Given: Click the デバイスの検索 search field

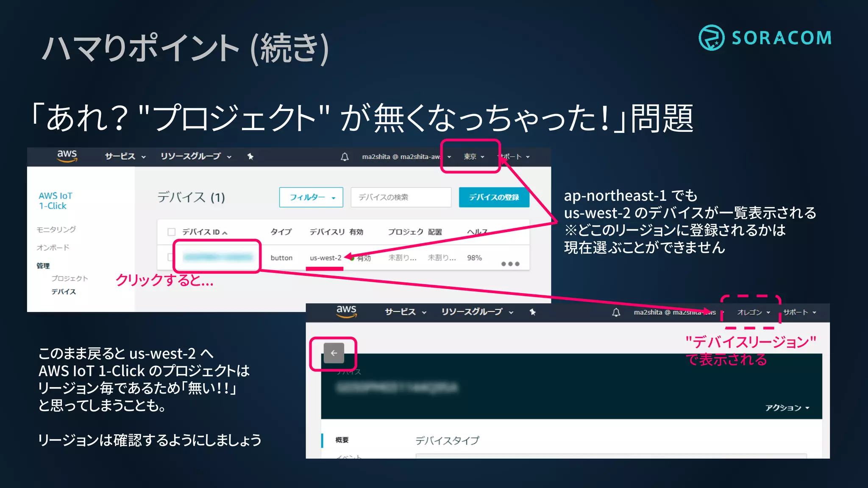Looking at the screenshot, I should (x=401, y=197).
